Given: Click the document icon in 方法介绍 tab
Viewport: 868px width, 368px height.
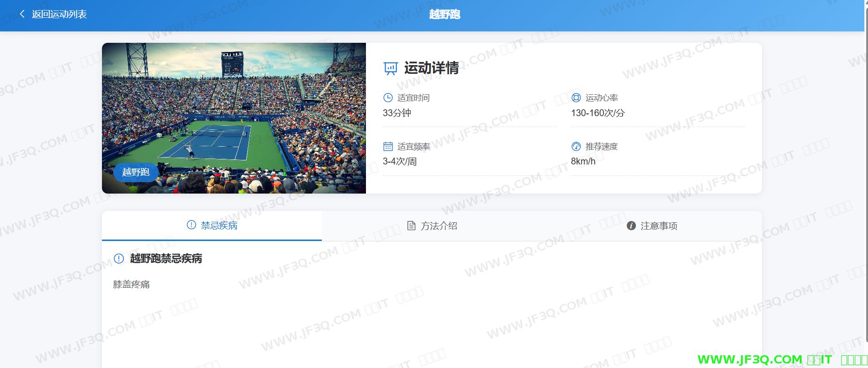Looking at the screenshot, I should click(x=411, y=226).
